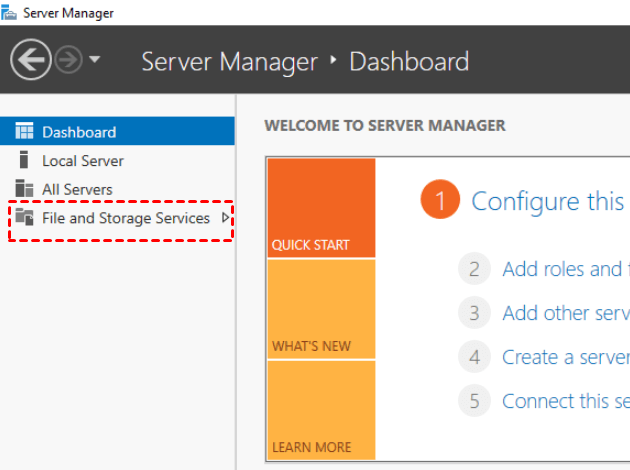The height and width of the screenshot is (470, 630).
Task: Click the Server Manager title bar icon
Action: point(10,13)
